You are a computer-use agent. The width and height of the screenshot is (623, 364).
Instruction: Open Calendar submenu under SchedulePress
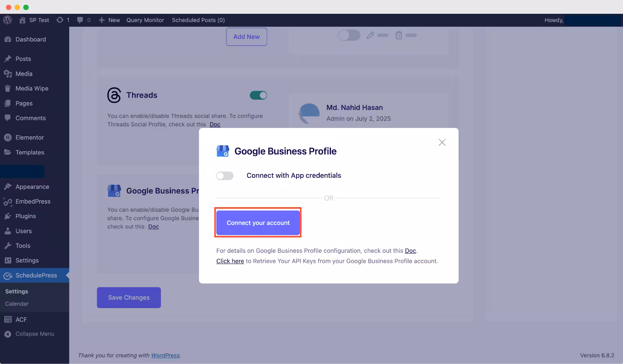pos(17,304)
